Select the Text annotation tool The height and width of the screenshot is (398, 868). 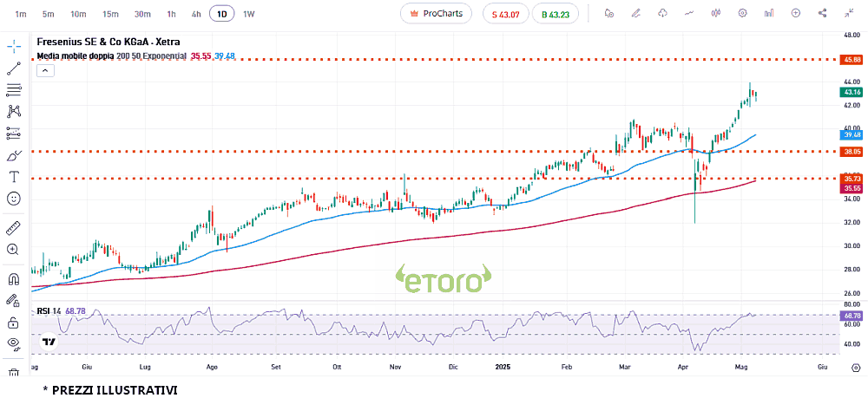[x=14, y=177]
